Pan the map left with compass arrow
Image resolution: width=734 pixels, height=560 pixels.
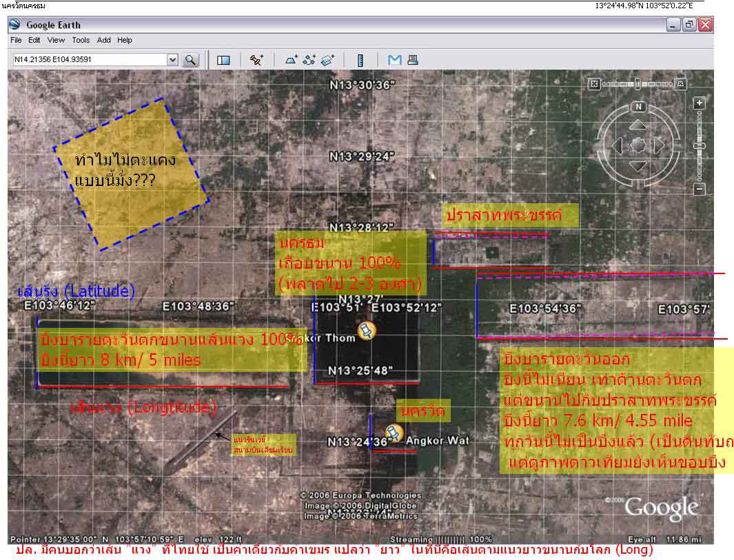617,145
